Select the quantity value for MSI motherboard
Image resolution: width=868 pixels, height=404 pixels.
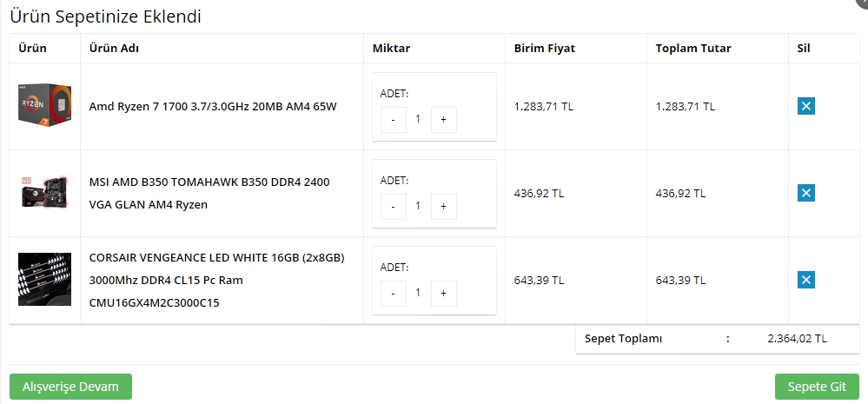418,205
